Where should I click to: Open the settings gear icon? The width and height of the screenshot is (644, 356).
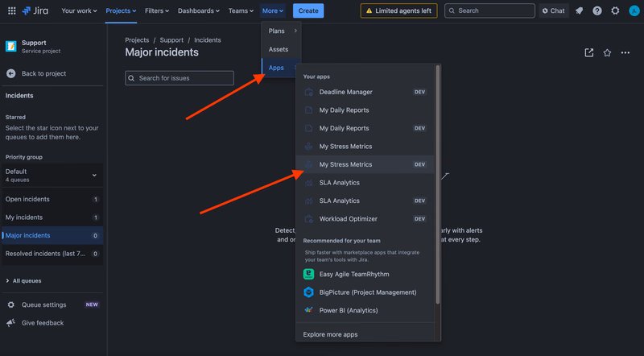click(615, 10)
